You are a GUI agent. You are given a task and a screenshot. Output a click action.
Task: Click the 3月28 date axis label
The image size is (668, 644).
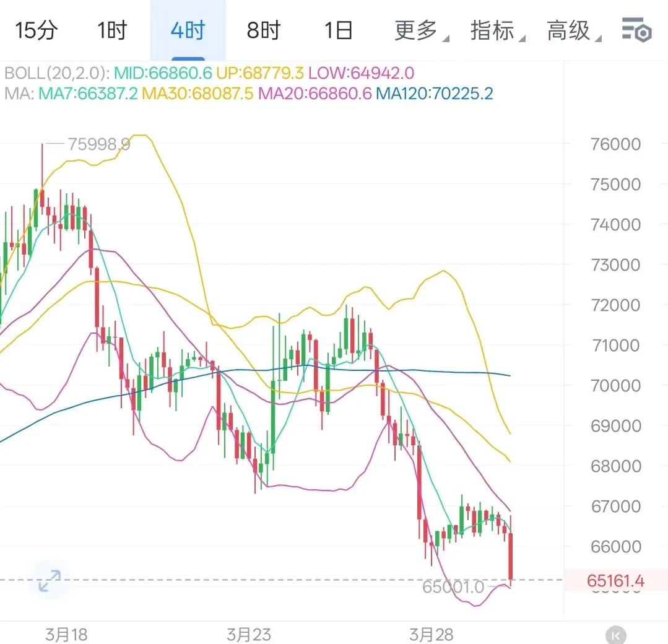[431, 635]
